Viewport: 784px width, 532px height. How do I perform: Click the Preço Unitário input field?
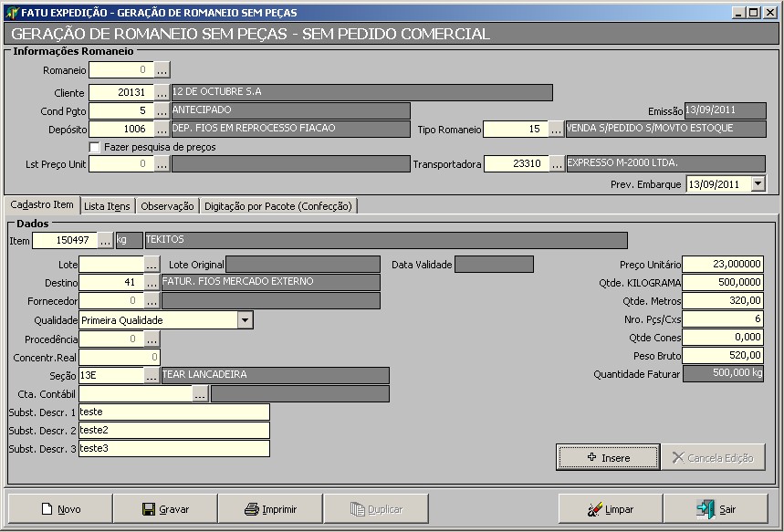pyautogui.click(x=722, y=265)
